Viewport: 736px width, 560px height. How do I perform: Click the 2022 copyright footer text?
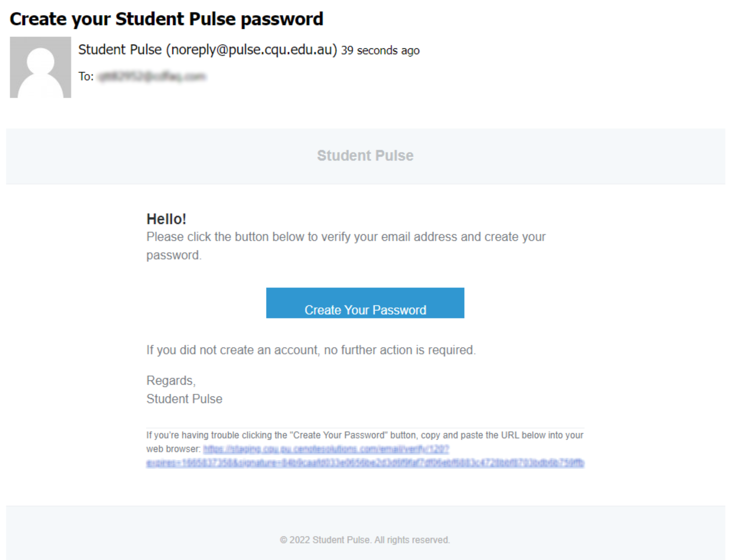click(x=365, y=540)
